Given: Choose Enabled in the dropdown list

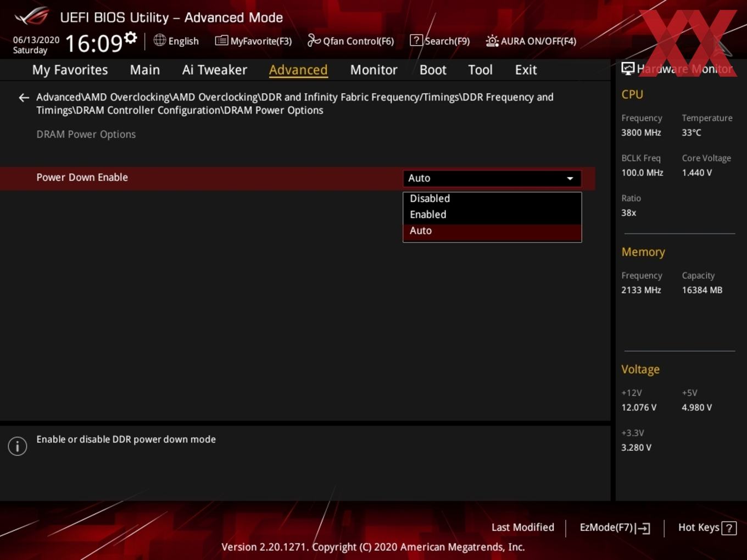Looking at the screenshot, I should click(x=492, y=215).
